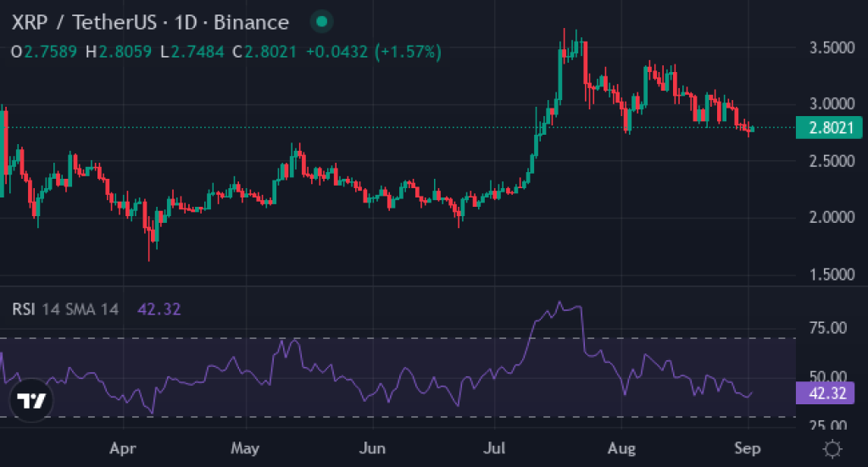Click the open value 2.7589

point(50,52)
